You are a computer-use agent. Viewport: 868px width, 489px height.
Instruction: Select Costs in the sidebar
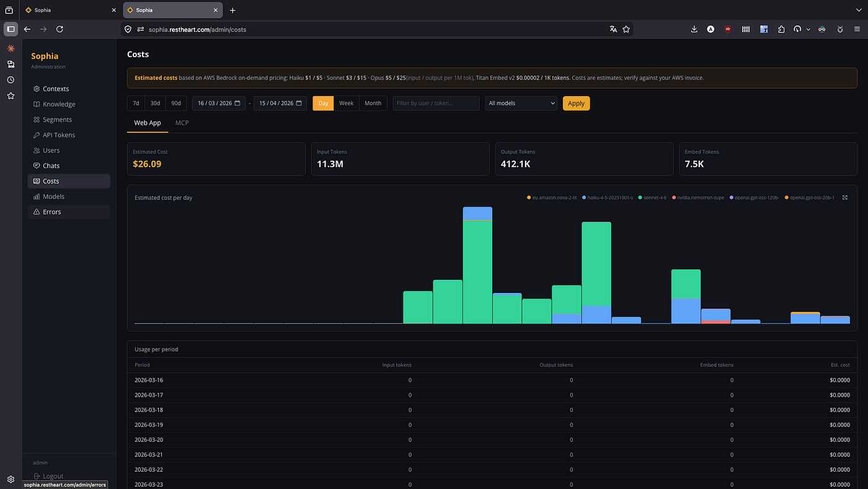click(x=69, y=181)
